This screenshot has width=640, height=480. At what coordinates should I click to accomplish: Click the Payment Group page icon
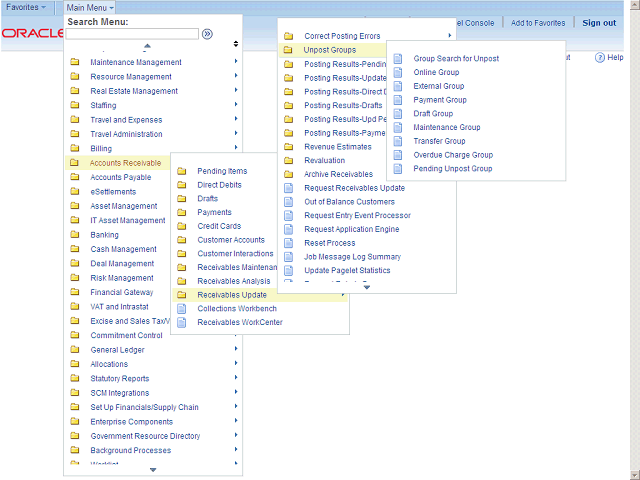pos(398,100)
